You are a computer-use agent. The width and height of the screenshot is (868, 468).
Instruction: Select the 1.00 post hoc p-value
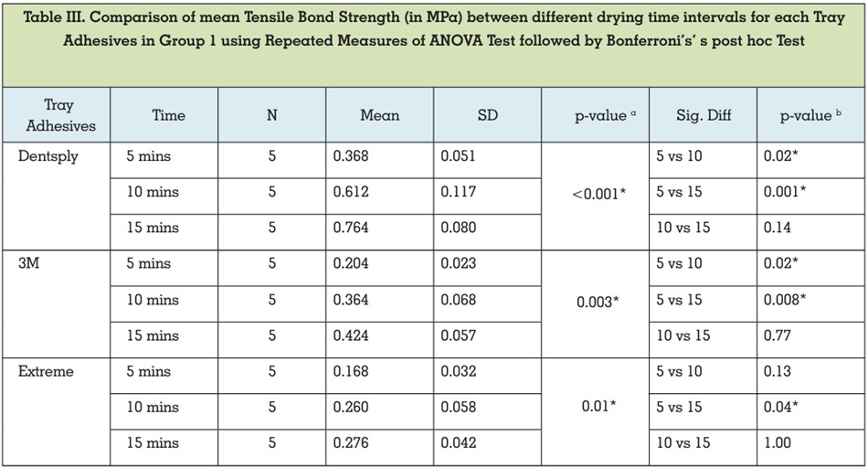778,442
